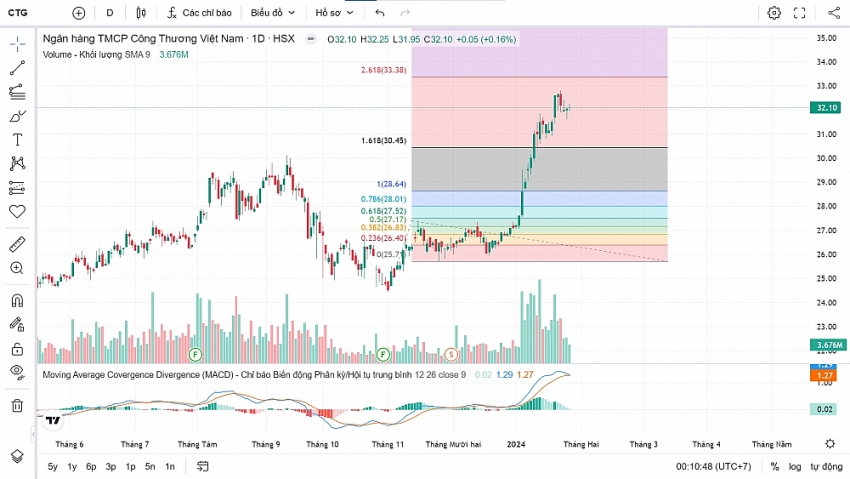The image size is (850, 479).
Task: Click the 32.10 current price label
Action: [x=826, y=108]
